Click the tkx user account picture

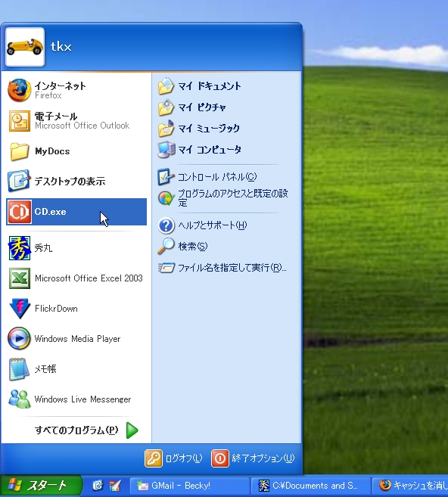pyautogui.click(x=25, y=47)
